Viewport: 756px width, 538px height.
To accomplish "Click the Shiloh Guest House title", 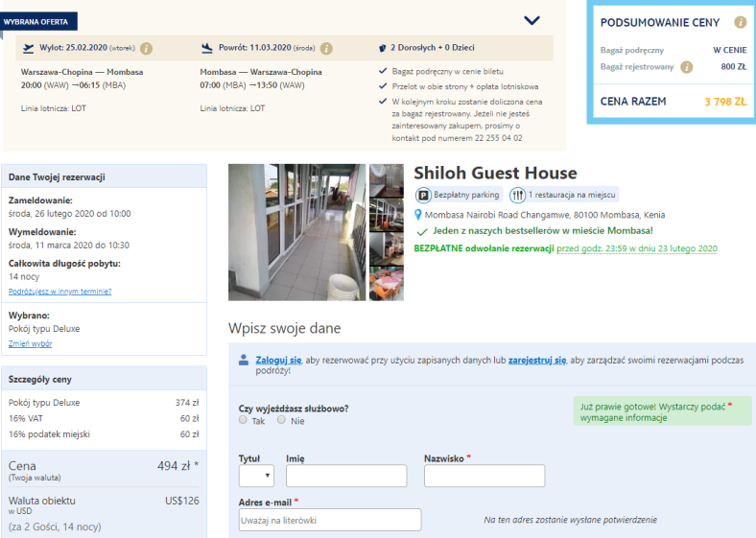I will coord(495,173).
